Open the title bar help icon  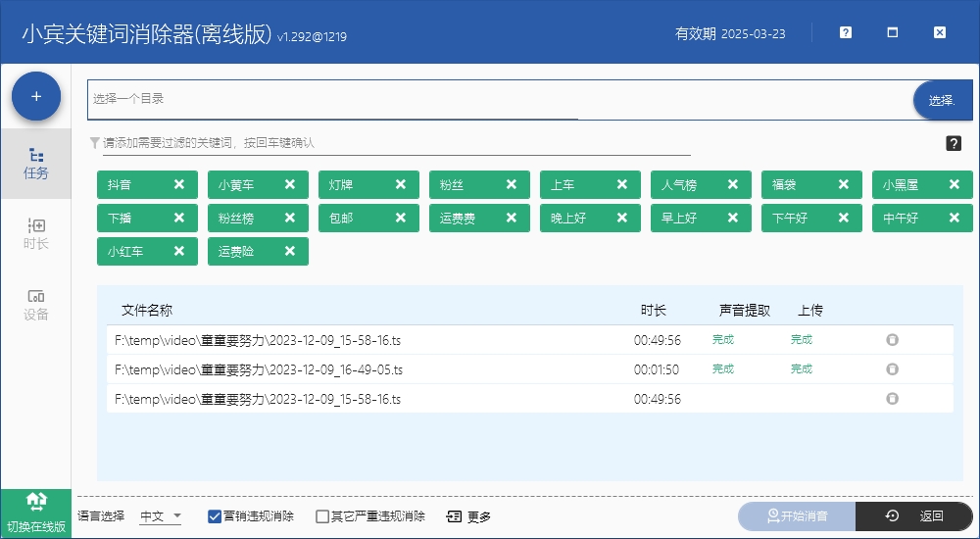pyautogui.click(x=845, y=32)
